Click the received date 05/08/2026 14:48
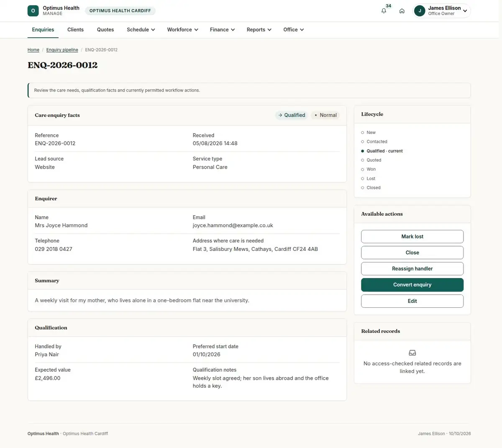 pos(215,143)
